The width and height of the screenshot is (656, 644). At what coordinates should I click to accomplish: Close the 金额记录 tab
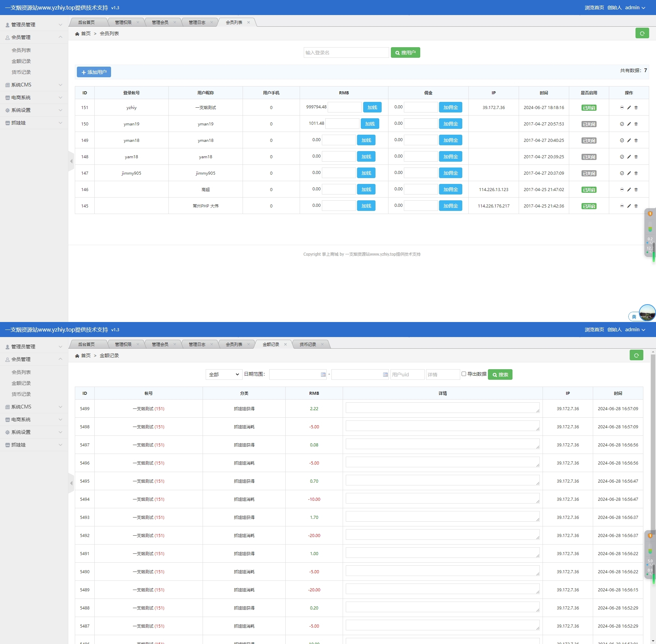tap(285, 344)
